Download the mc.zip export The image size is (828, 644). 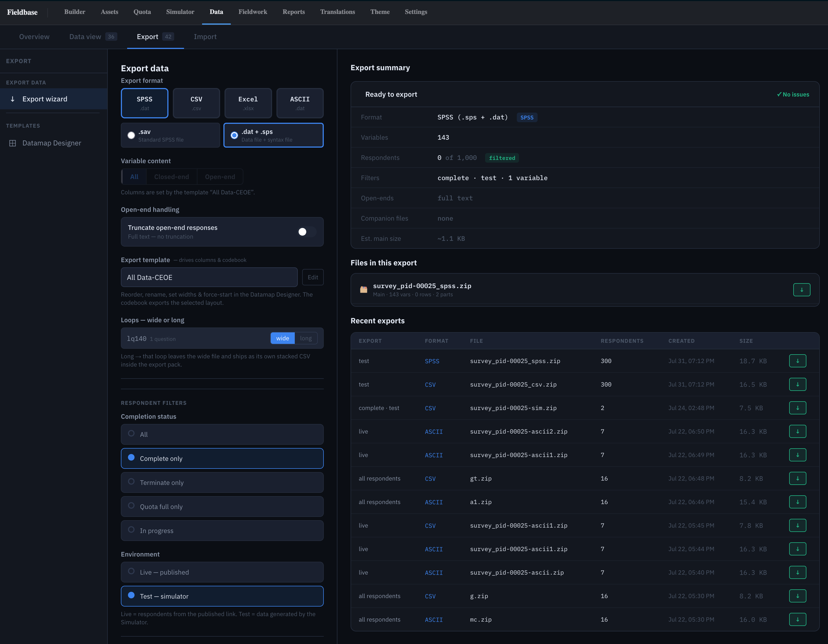797,619
